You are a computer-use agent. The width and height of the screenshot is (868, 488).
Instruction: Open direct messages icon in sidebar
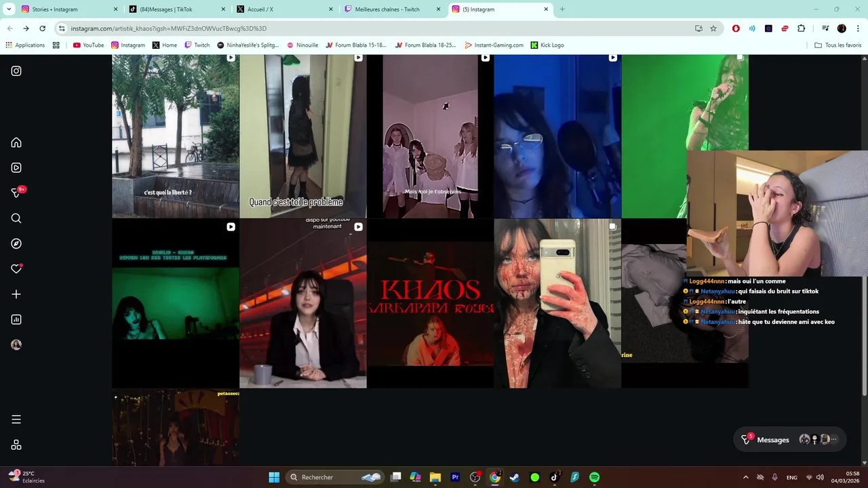[x=16, y=193]
